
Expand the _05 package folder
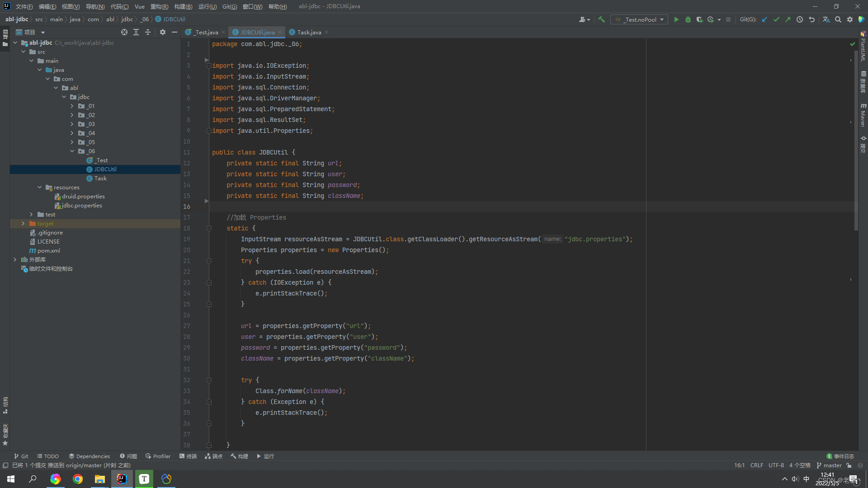point(72,142)
